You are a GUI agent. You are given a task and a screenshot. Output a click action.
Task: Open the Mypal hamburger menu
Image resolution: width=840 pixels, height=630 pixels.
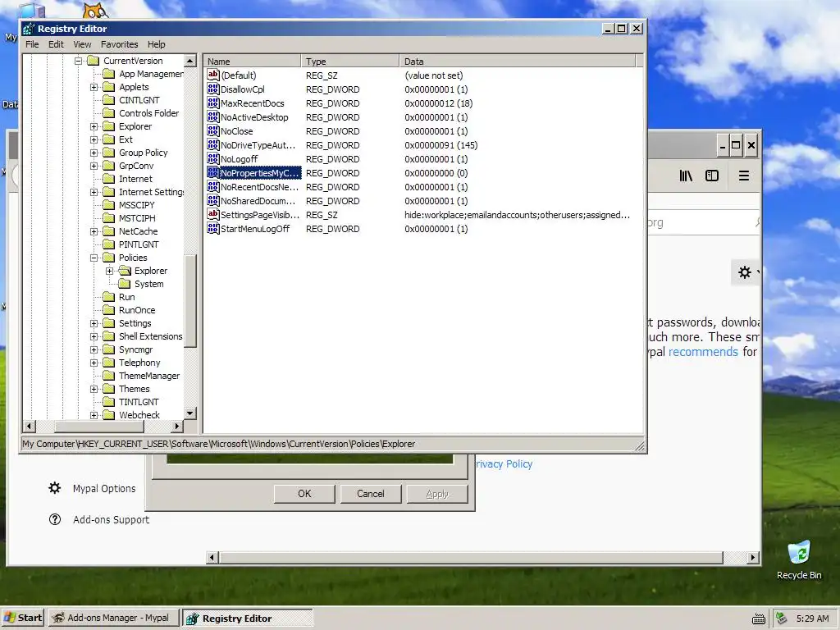tap(744, 176)
